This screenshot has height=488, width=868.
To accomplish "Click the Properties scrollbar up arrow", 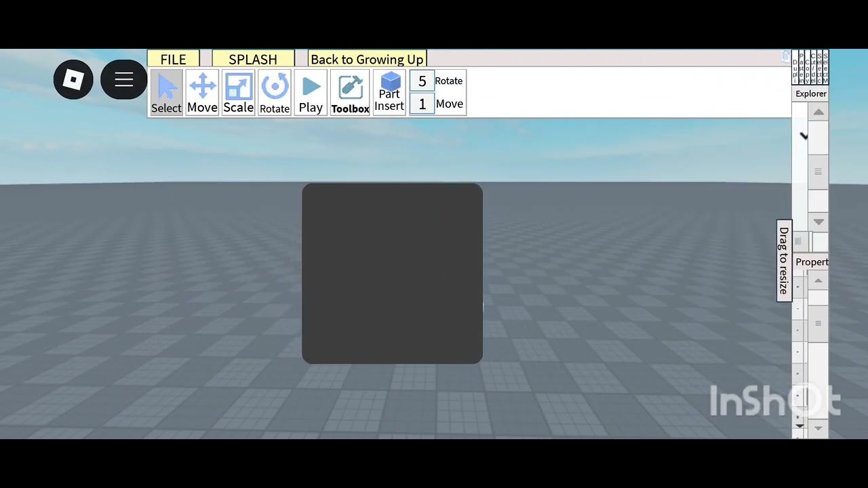I will point(818,281).
